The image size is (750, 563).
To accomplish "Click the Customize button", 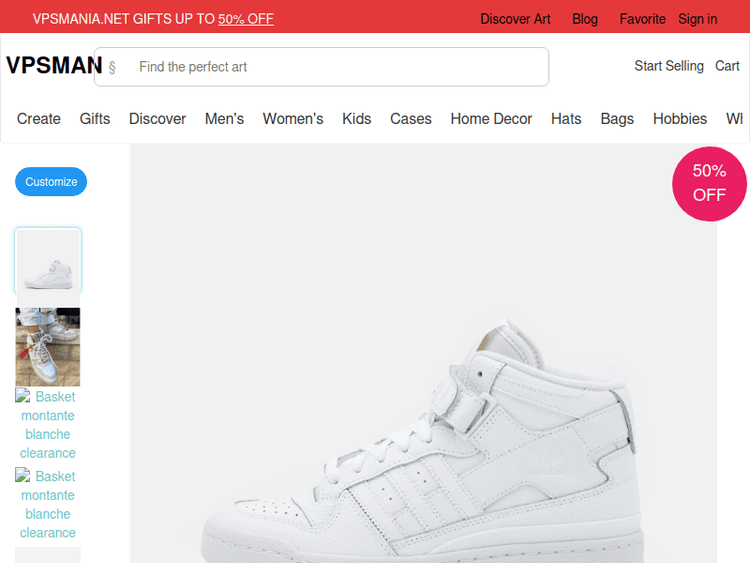I will [x=51, y=182].
